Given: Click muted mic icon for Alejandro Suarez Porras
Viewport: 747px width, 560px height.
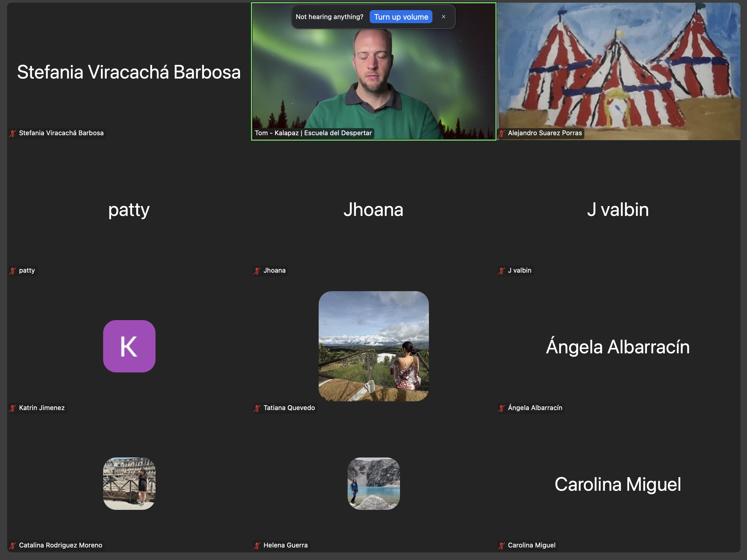Looking at the screenshot, I should click(x=501, y=133).
